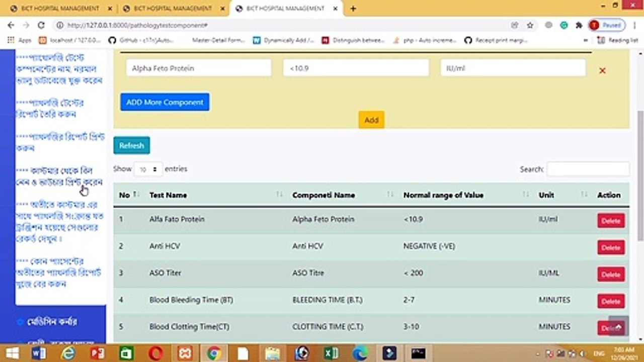Delete Blood Bleeding Time (BT) row

coord(611,301)
